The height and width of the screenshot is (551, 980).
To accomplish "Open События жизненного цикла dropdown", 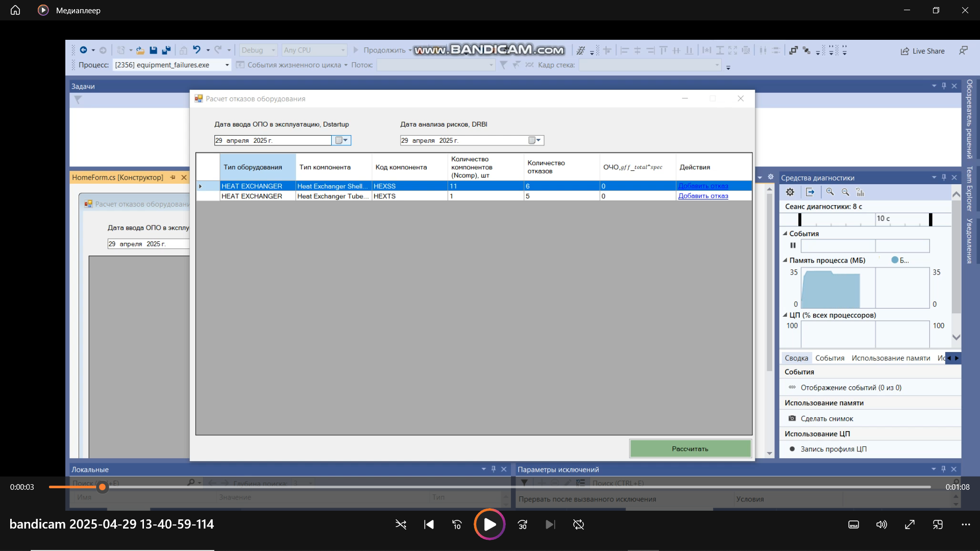I will tap(292, 65).
